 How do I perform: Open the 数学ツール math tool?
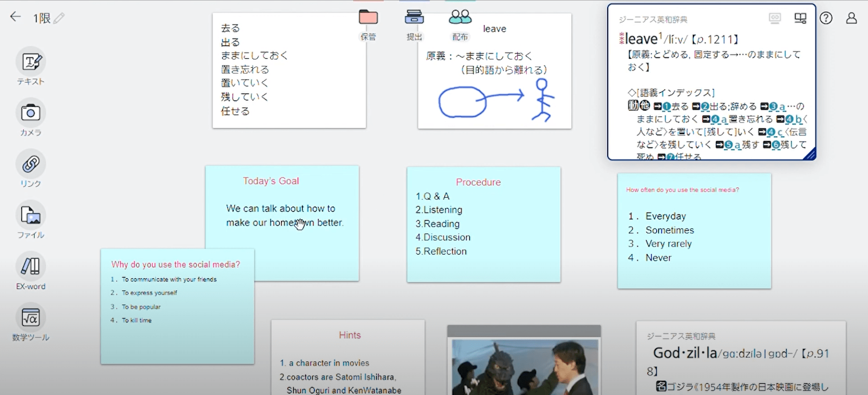pyautogui.click(x=31, y=318)
